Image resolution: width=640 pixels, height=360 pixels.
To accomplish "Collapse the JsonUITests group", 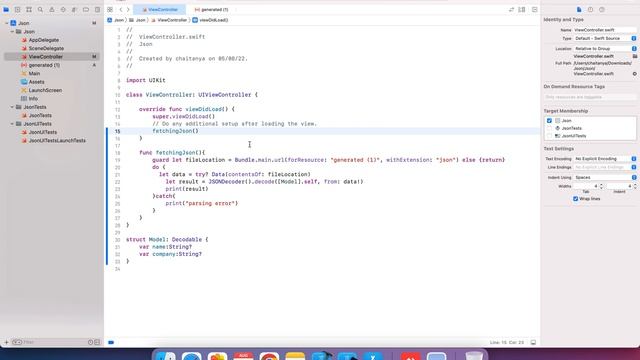I will tap(12, 124).
